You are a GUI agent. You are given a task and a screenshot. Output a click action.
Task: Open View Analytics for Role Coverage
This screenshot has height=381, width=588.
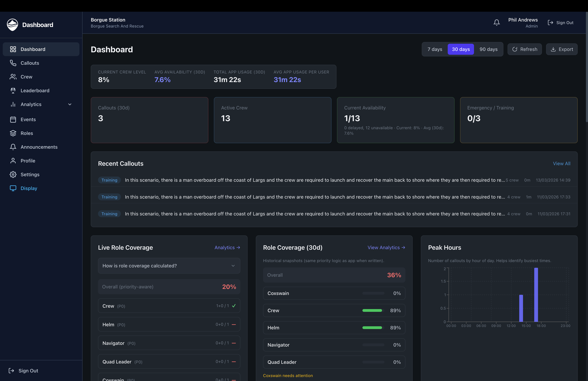click(386, 247)
